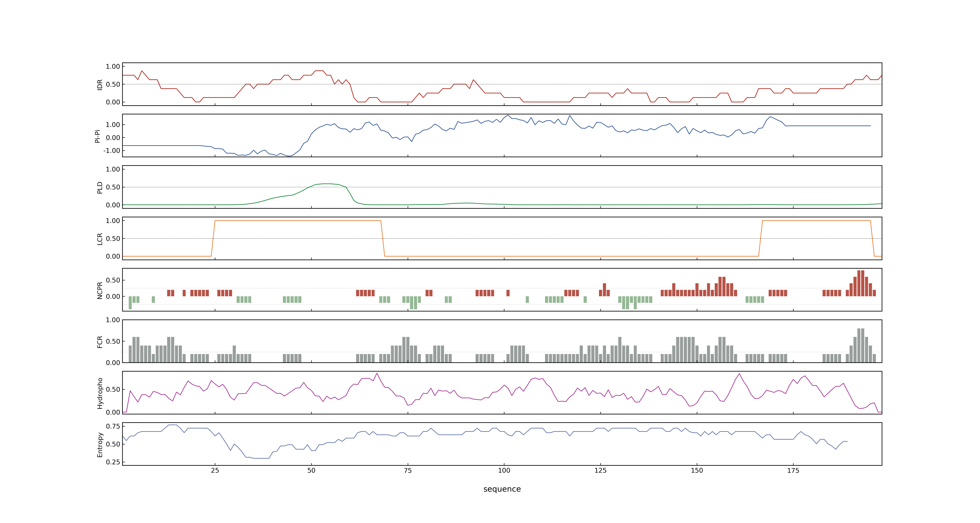The image size is (980, 523).
Task: Click the "0.00" tick on NCPR axis
Action: (113, 297)
